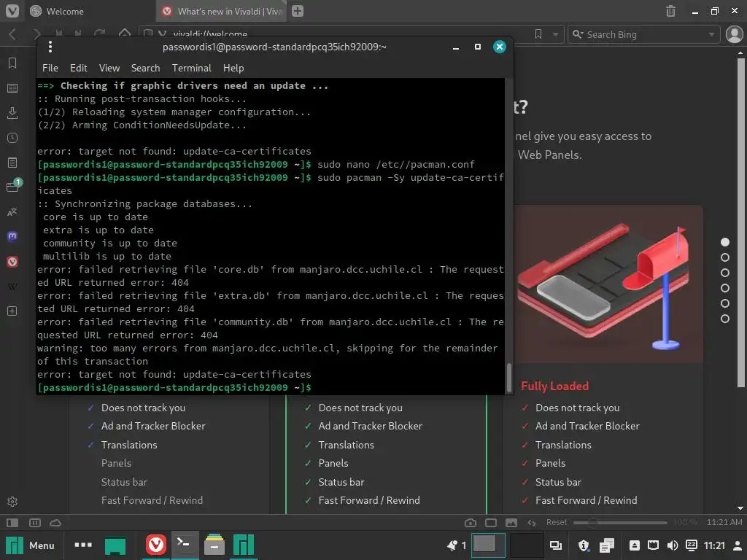Click the terminal vertical scrollbar

pos(509,376)
